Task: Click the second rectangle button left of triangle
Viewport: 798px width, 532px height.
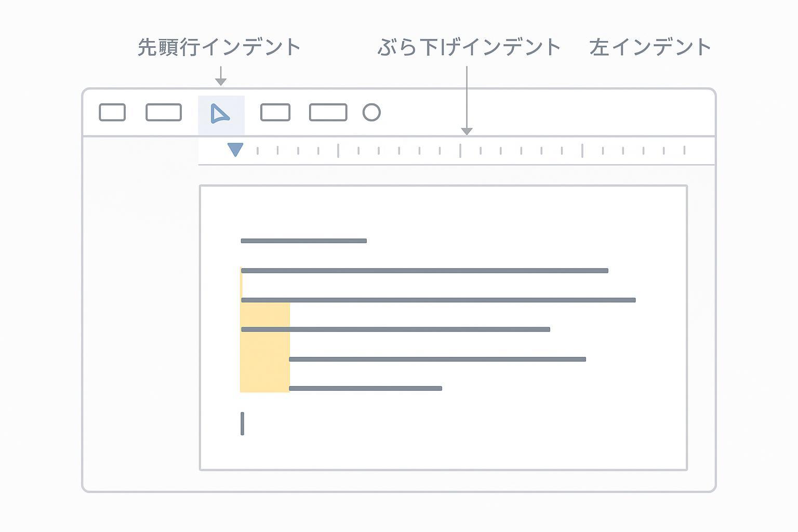Action: pos(164,112)
